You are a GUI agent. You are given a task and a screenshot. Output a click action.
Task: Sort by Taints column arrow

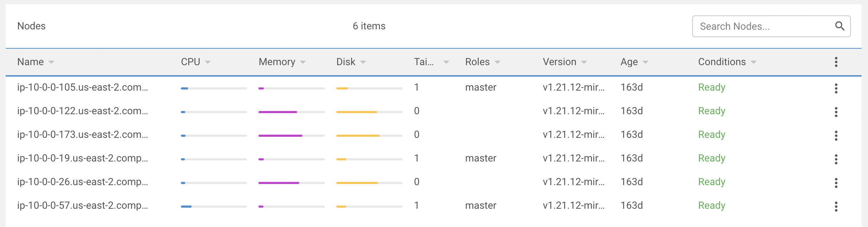pyautogui.click(x=446, y=62)
